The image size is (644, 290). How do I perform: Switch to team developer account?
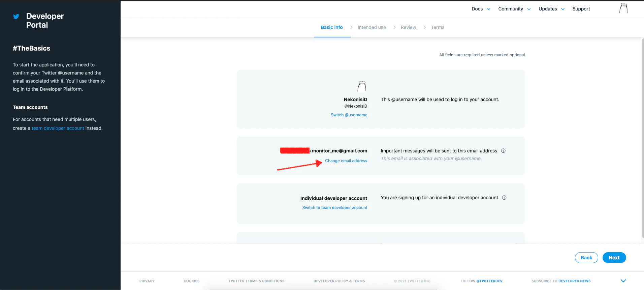click(335, 208)
